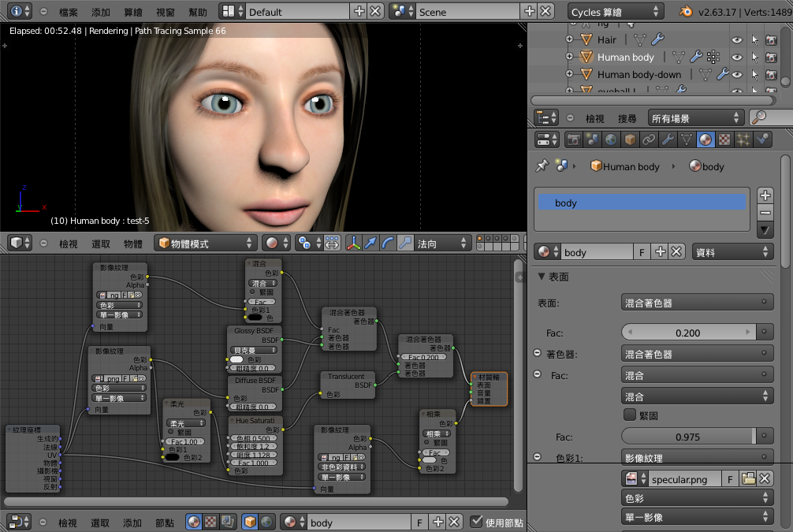Click the F fake user button next to body material

coord(642,252)
